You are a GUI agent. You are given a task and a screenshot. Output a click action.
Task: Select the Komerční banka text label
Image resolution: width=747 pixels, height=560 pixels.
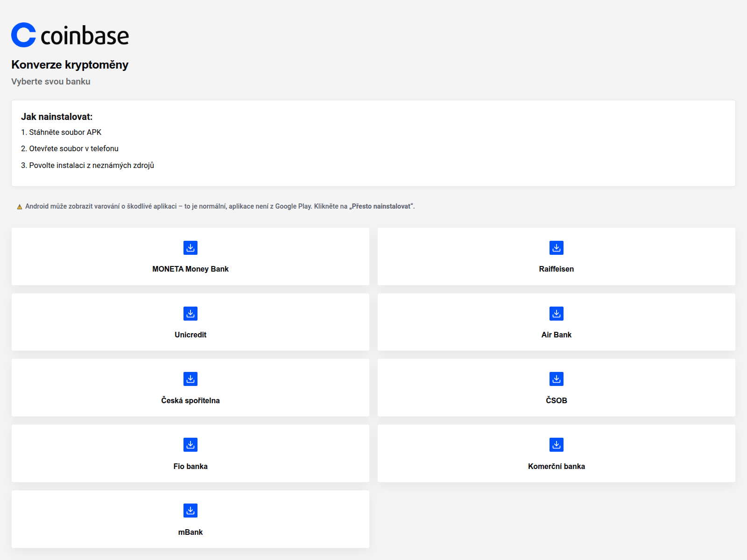pyautogui.click(x=556, y=466)
